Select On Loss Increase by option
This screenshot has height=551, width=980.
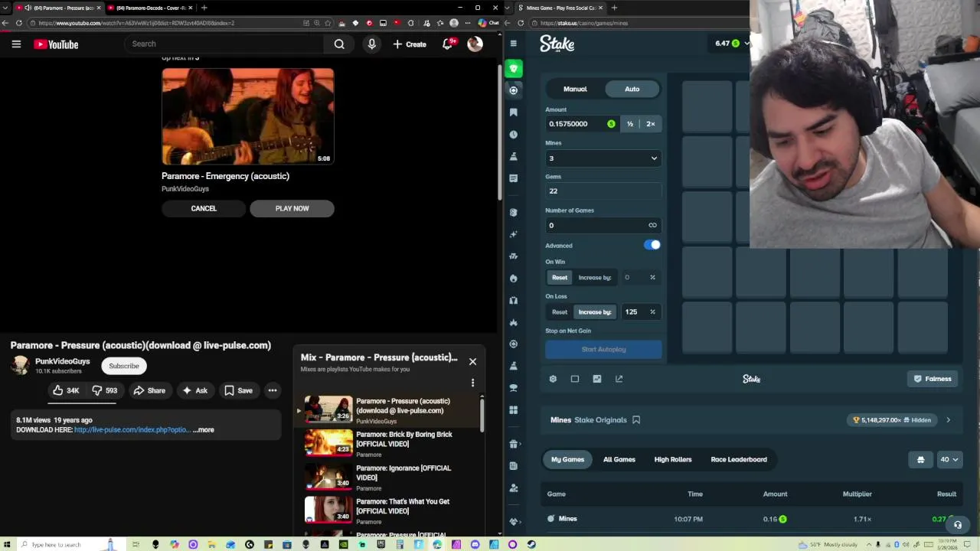[595, 311]
